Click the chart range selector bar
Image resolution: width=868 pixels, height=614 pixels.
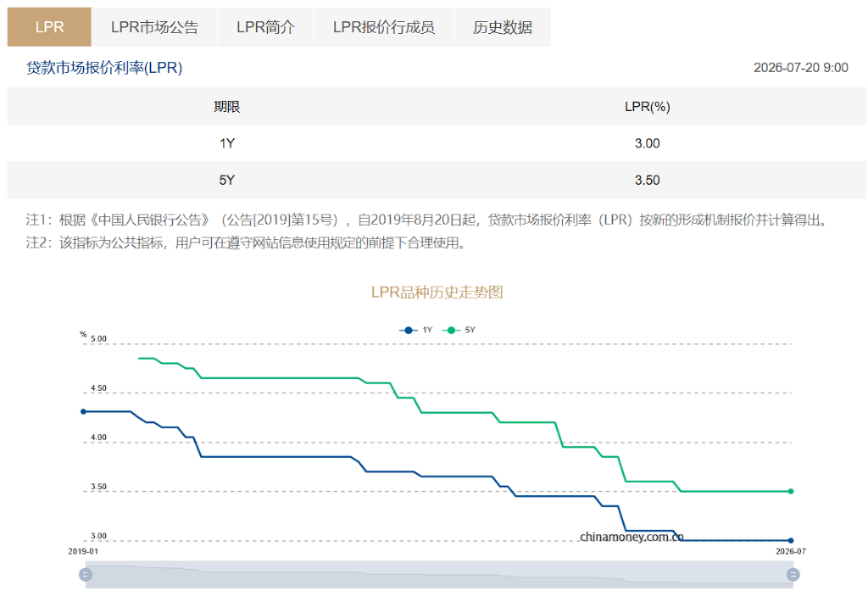pyautogui.click(x=439, y=575)
